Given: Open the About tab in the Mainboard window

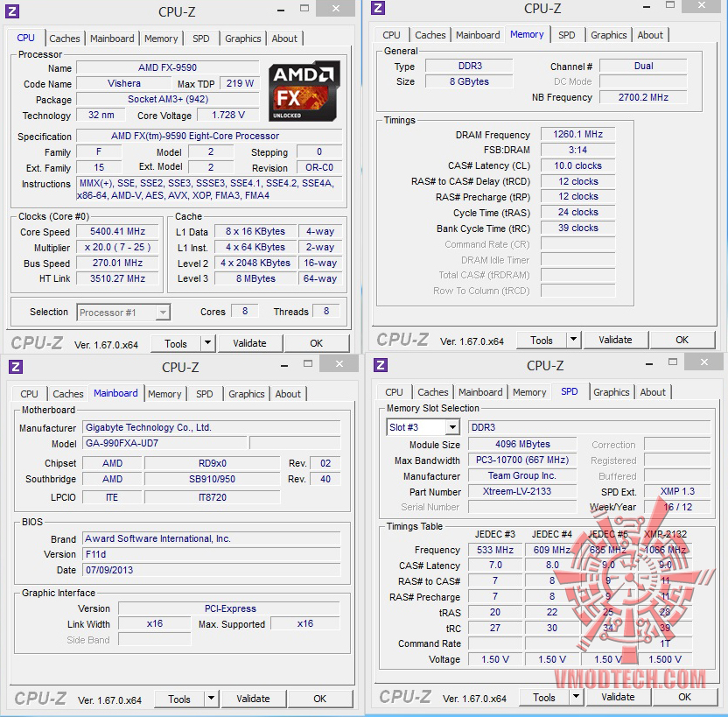Looking at the screenshot, I should point(288,394).
